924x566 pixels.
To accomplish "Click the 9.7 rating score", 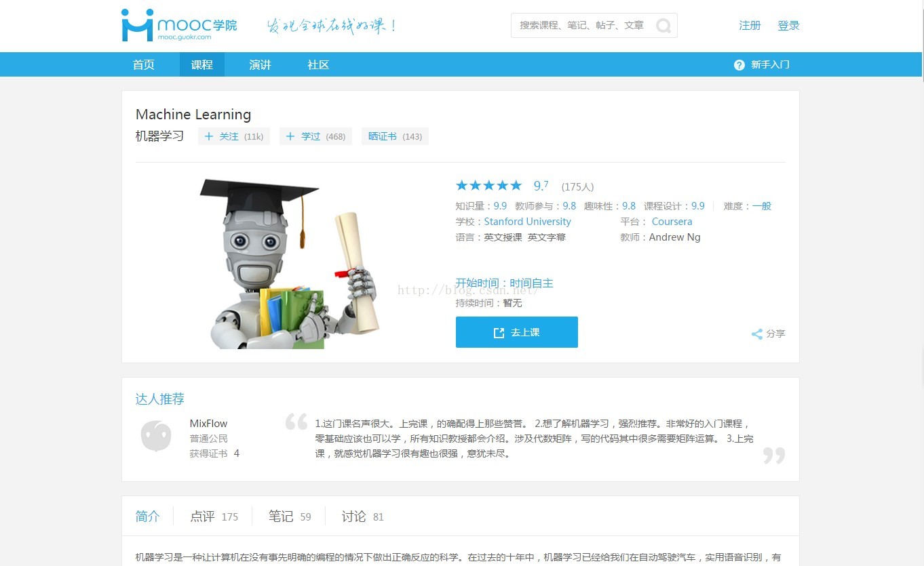I will tap(541, 186).
